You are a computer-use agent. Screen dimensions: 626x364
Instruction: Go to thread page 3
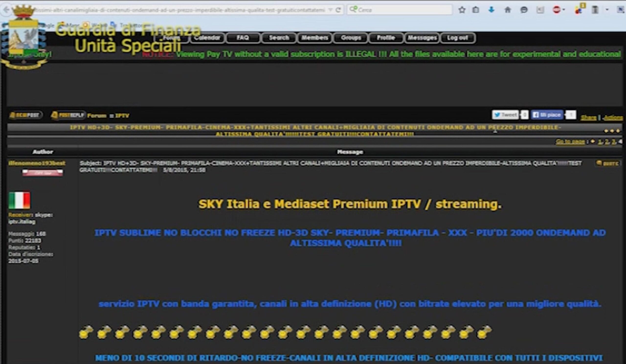[613, 142]
